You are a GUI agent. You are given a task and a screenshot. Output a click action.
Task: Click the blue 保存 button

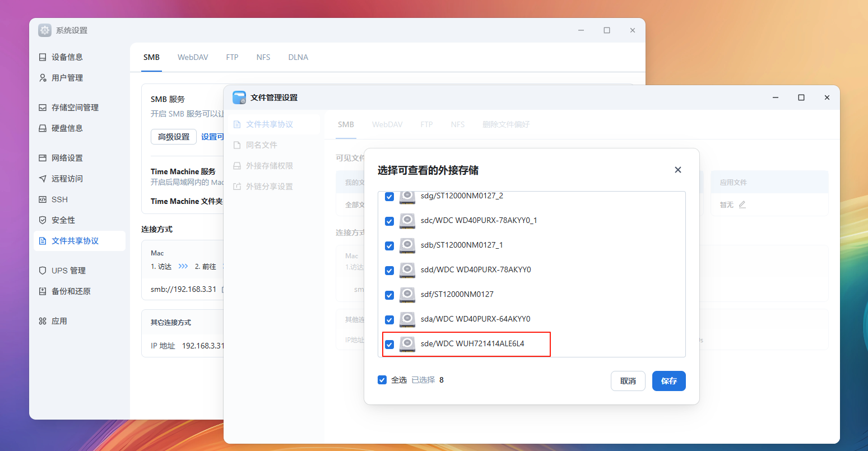pos(669,381)
